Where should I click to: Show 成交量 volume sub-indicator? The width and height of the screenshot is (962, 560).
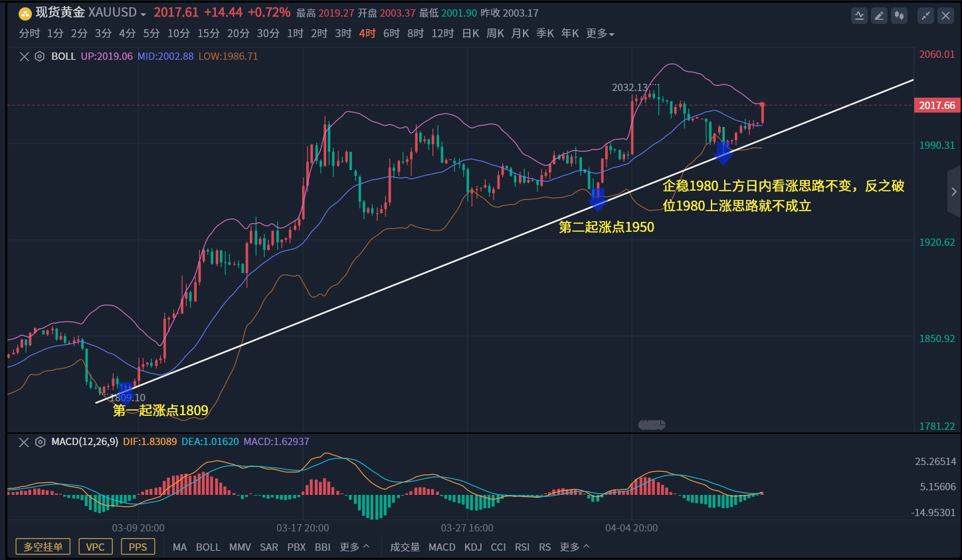(x=405, y=547)
